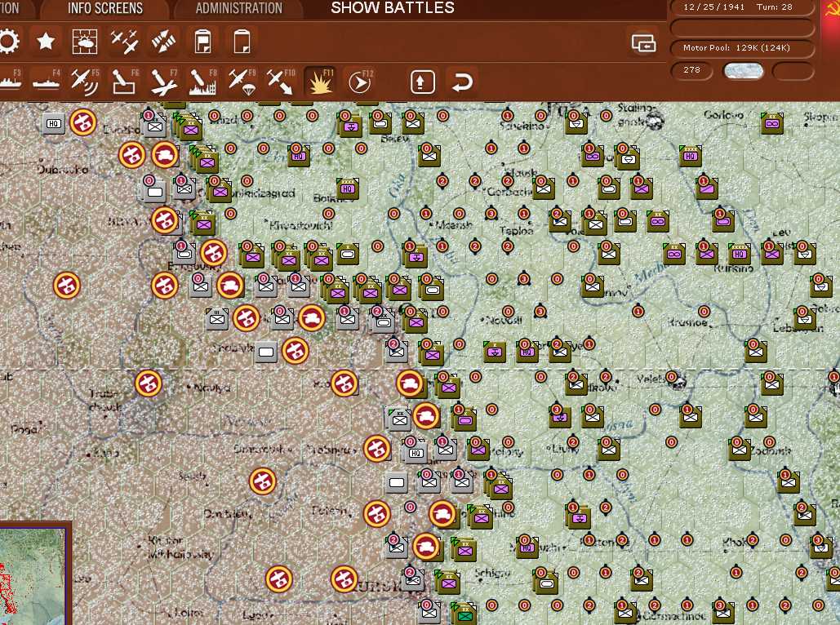Open the battle marker beside the grey HQ counter
840x625 pixels.
pos(83,122)
